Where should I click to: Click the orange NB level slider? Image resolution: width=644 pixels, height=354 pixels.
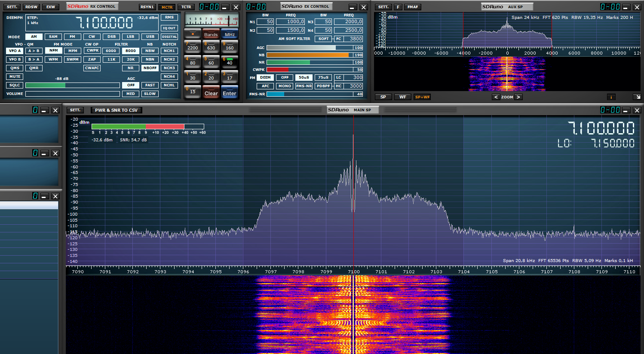(307, 55)
